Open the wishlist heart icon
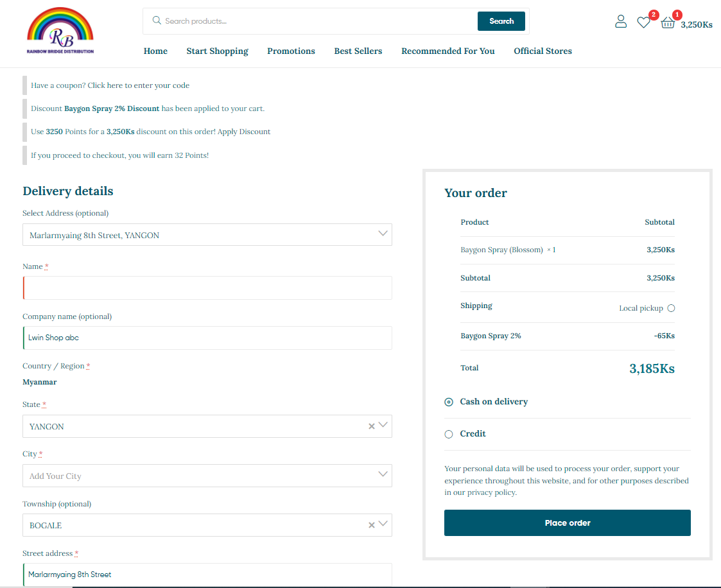Screen dimensions: 721x588 pyautogui.click(x=644, y=22)
